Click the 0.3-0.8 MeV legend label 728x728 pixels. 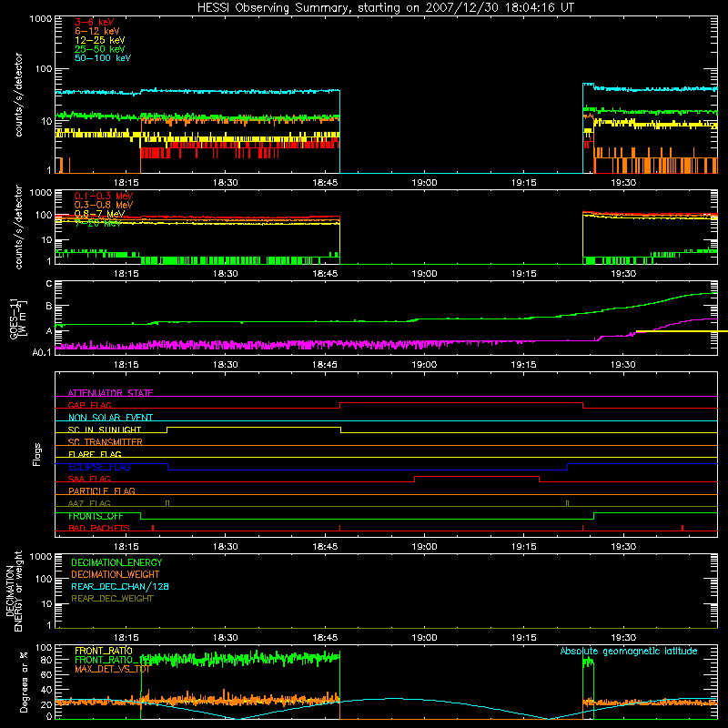click(x=104, y=205)
